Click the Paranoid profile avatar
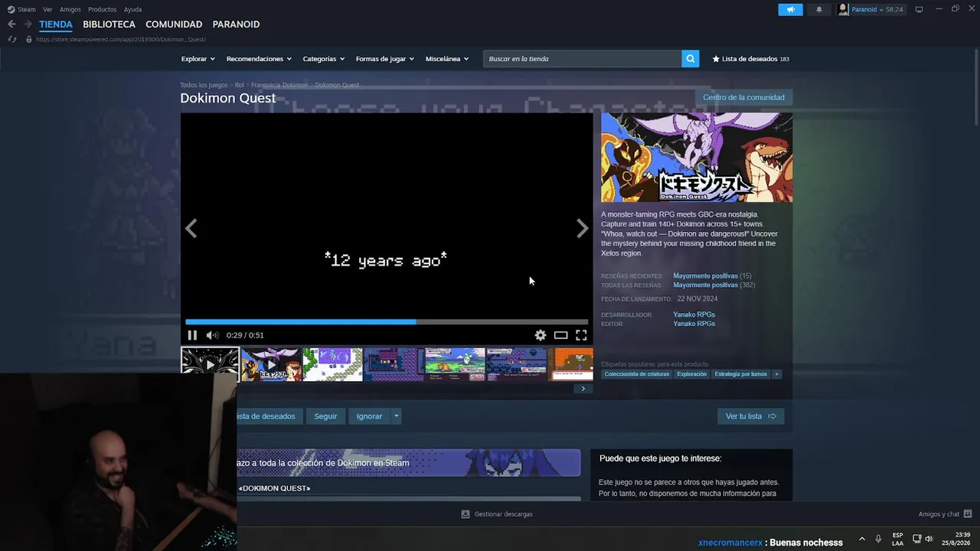This screenshot has width=980, height=551. coord(843,9)
